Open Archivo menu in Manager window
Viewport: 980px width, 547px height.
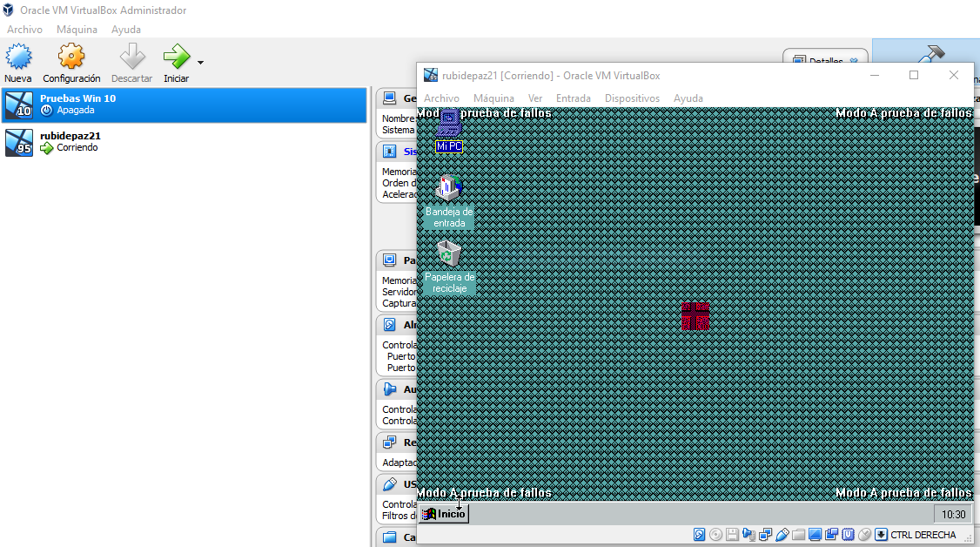click(24, 30)
